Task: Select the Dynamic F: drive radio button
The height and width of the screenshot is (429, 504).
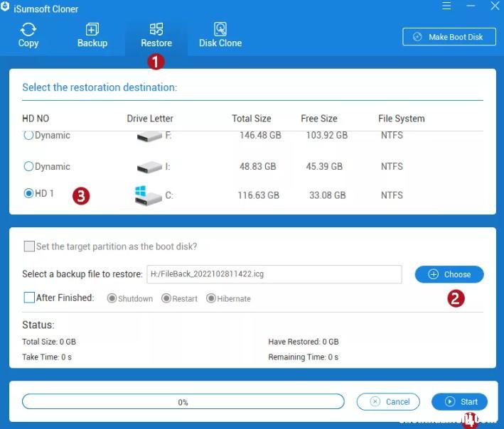Action: click(28, 135)
